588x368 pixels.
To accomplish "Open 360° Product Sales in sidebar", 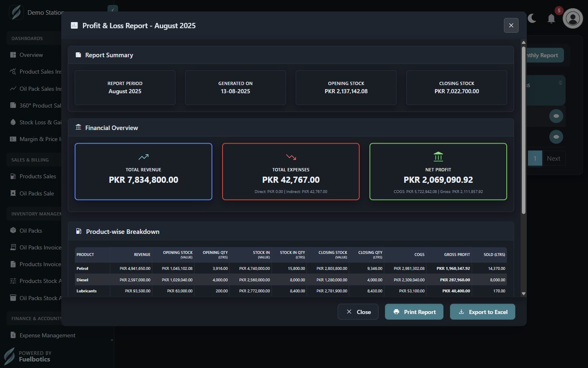I will [35, 105].
